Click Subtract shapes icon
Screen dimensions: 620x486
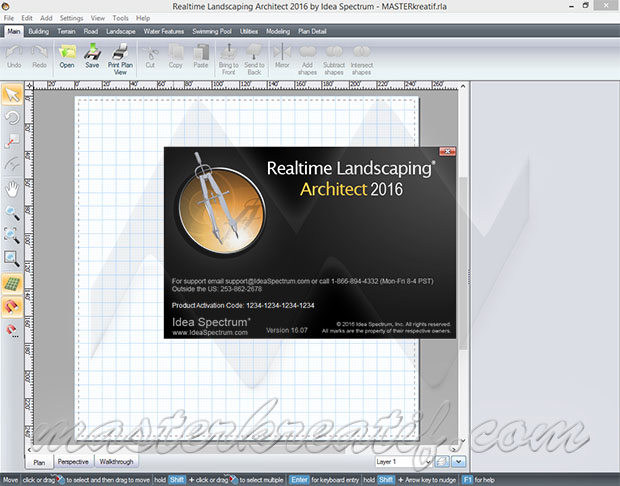click(334, 59)
